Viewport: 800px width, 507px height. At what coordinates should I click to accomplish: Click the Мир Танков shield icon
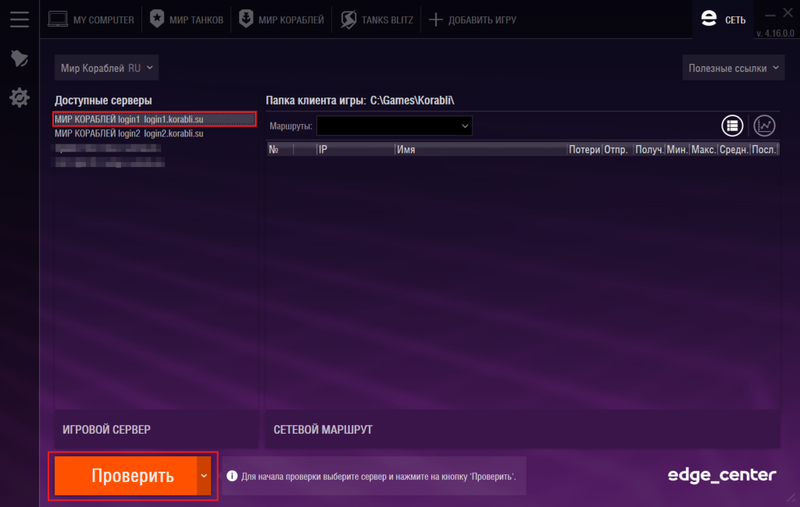tap(157, 19)
